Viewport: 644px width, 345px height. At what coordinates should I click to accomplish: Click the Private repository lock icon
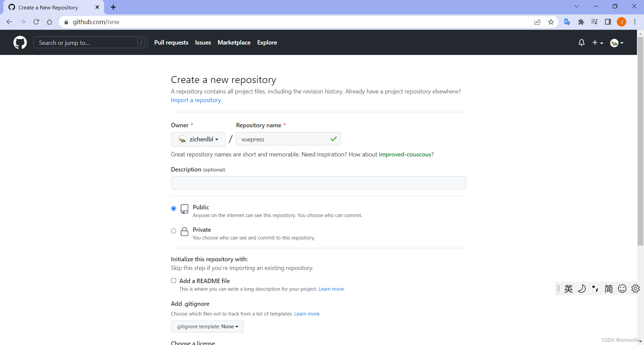pos(184,231)
